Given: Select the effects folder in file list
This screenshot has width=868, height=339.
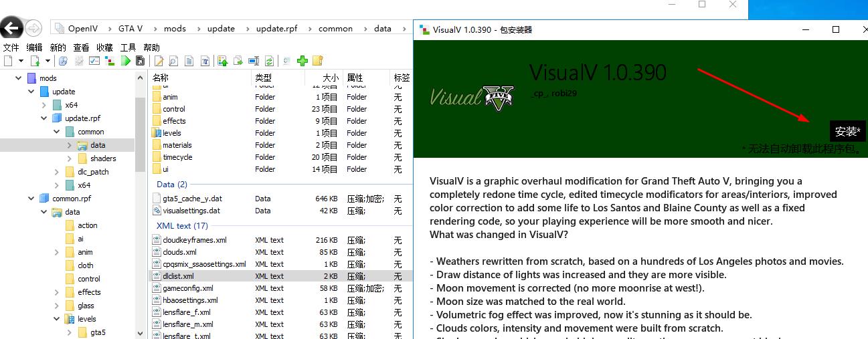Looking at the screenshot, I should click(281, 121).
